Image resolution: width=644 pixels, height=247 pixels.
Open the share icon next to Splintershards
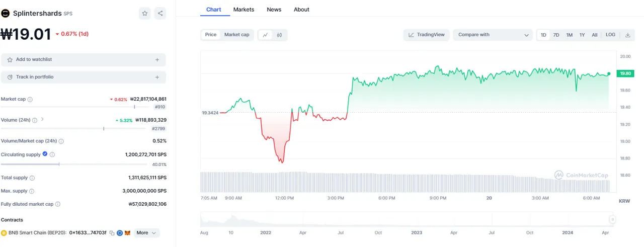click(160, 14)
